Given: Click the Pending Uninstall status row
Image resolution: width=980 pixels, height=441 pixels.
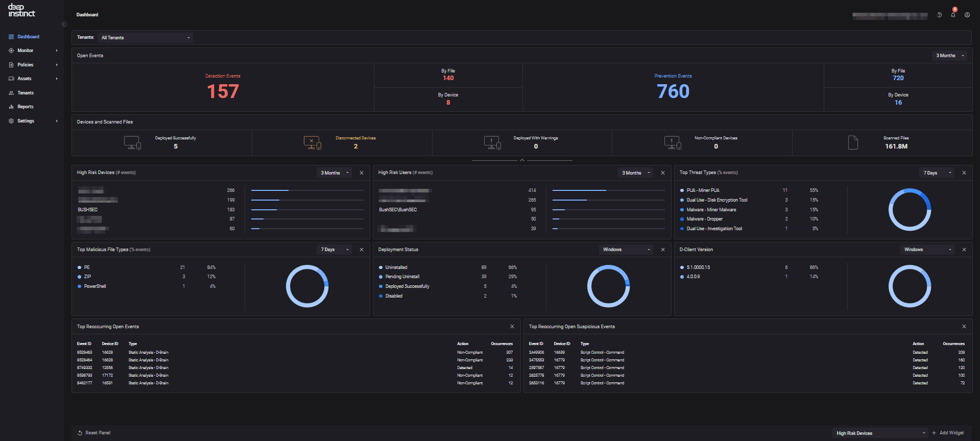Looking at the screenshot, I should [x=448, y=277].
